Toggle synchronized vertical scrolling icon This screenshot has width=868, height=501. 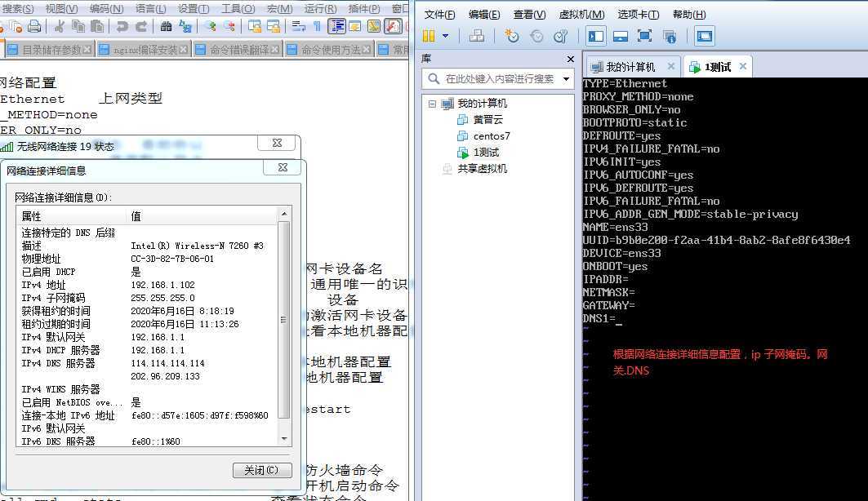tap(254, 27)
